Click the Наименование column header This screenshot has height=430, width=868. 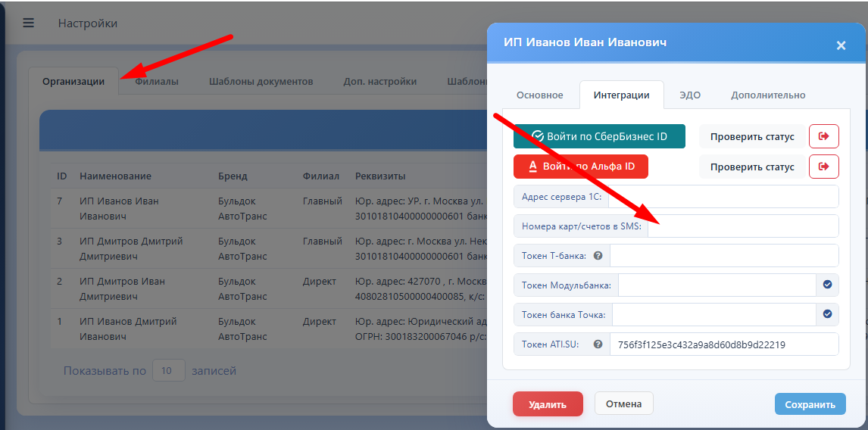115,176
